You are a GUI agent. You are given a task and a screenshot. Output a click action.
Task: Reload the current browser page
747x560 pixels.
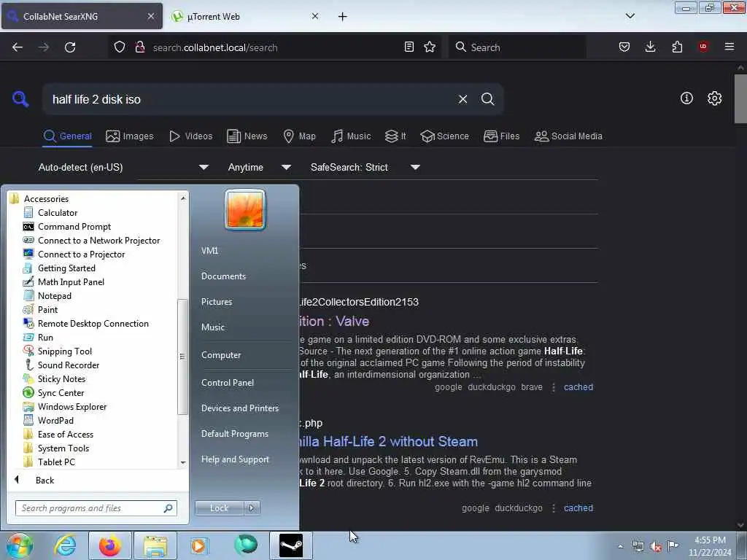click(x=70, y=47)
